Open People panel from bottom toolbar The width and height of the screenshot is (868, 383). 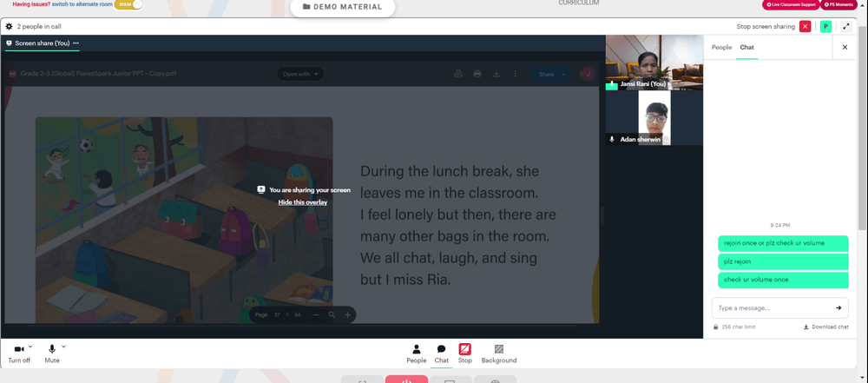click(x=417, y=353)
